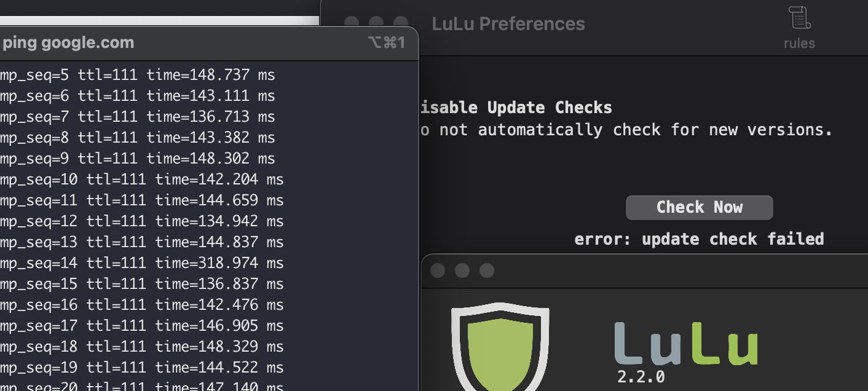Click the icmp_seq=6 line showing 143.111 ms

(138, 96)
